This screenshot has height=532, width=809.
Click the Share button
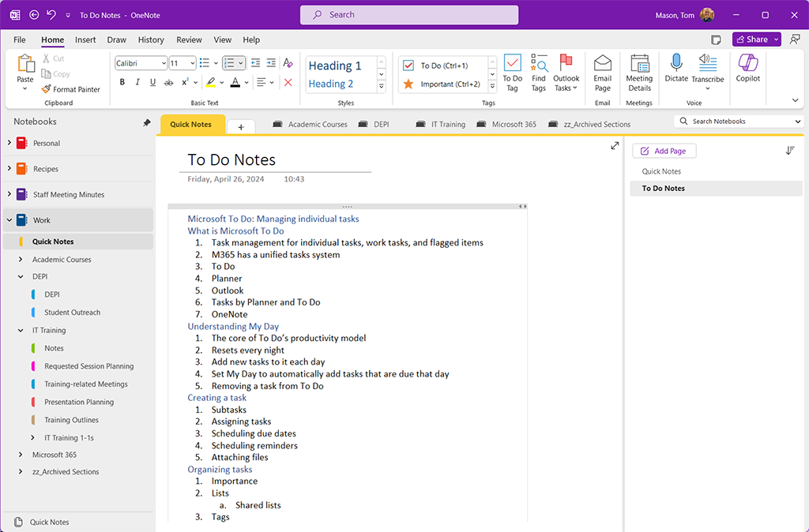coord(754,39)
